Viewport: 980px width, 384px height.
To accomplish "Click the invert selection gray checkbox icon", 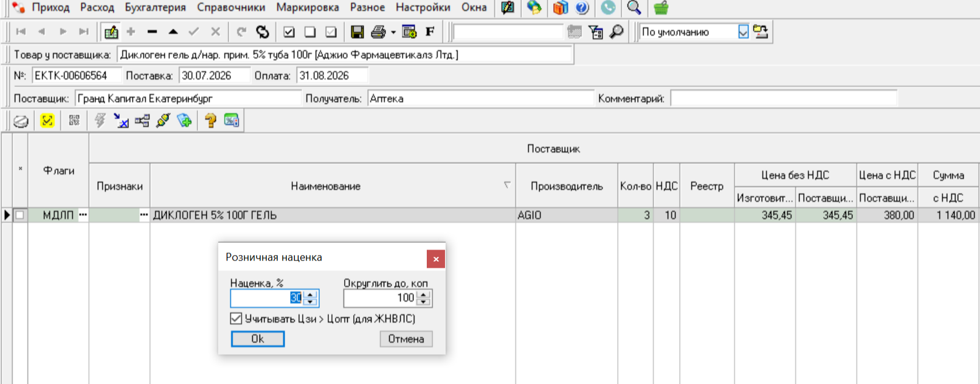I will tap(331, 32).
